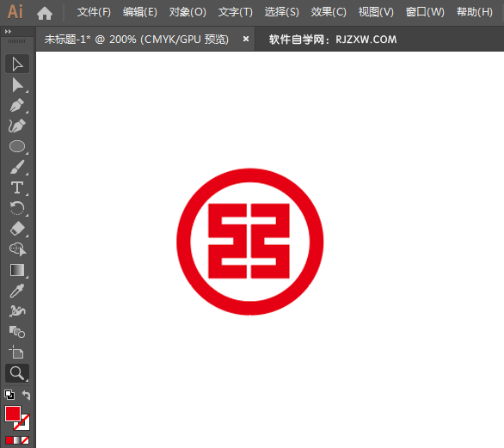Select the Type tool
Image resolution: width=504 pixels, height=448 pixels.
click(x=17, y=187)
